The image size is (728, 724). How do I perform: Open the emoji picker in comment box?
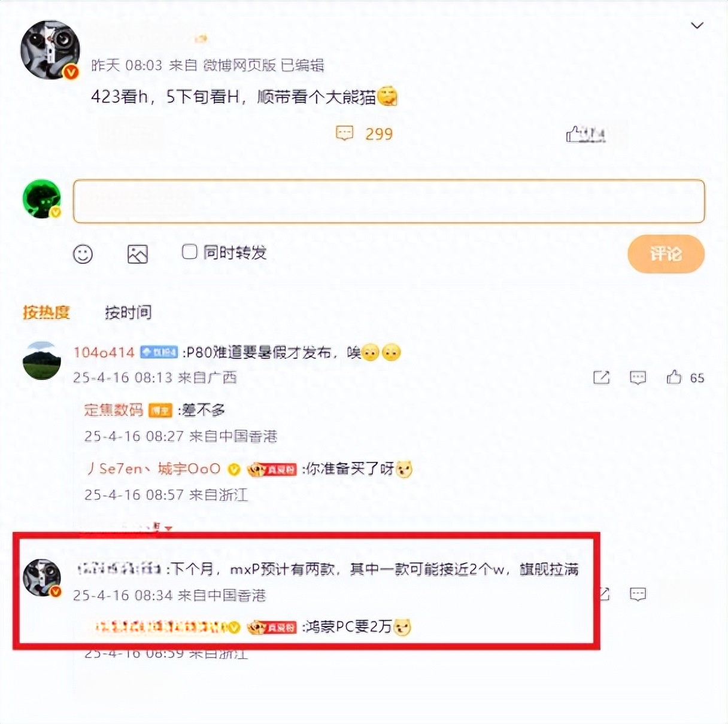[83, 254]
